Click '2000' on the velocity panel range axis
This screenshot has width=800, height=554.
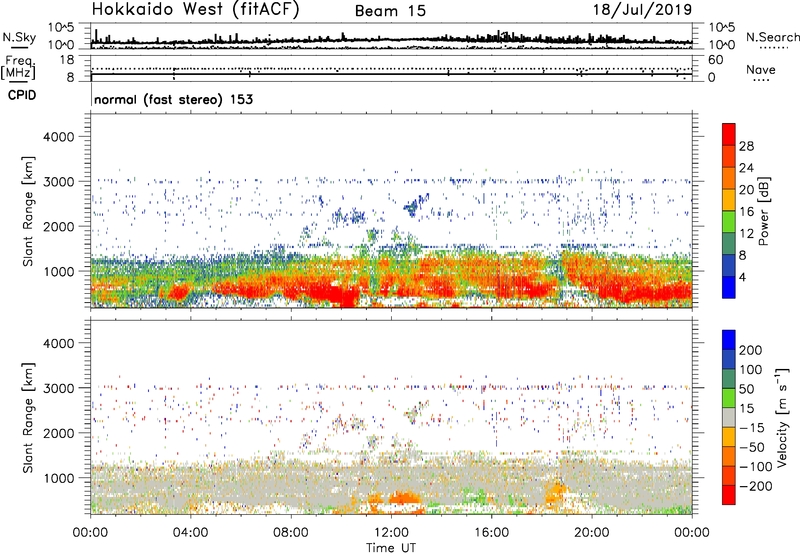(58, 433)
